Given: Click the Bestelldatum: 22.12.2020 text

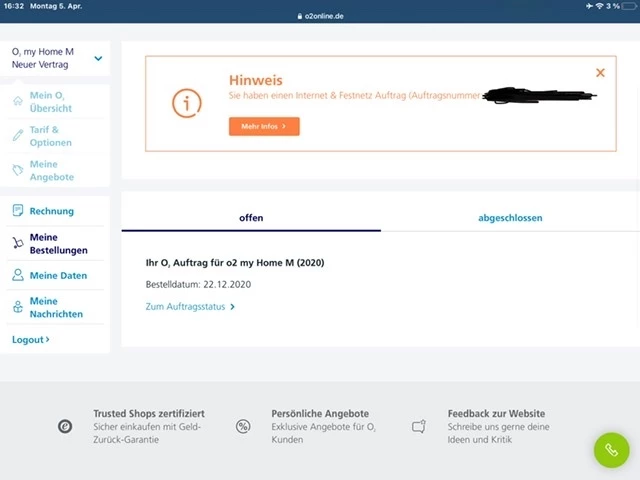Looking at the screenshot, I should click(198, 284).
